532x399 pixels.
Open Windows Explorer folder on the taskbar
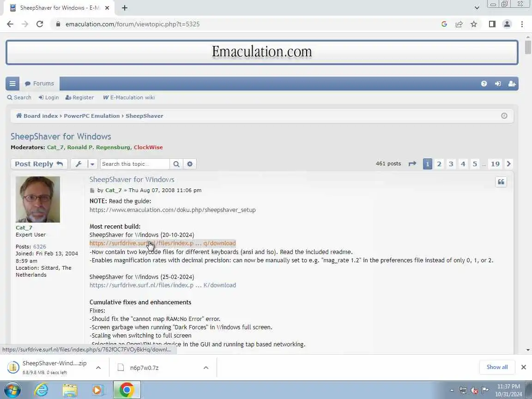70,390
